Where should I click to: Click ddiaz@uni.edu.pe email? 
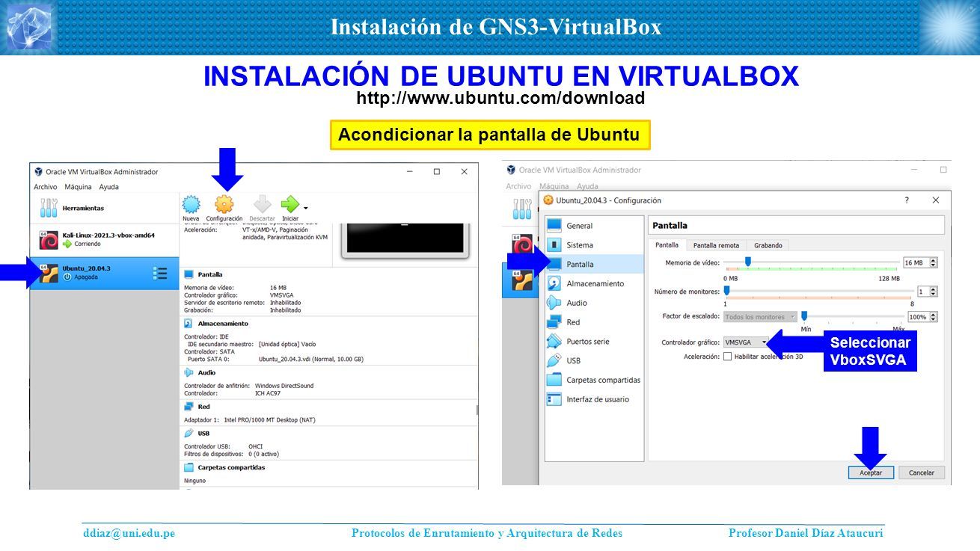(x=129, y=533)
